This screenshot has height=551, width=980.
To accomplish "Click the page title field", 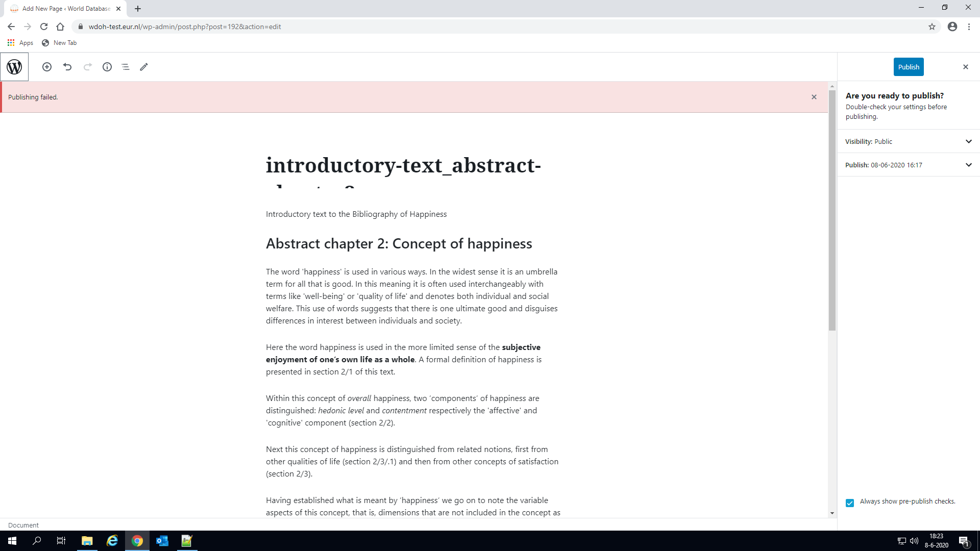I will [403, 166].
